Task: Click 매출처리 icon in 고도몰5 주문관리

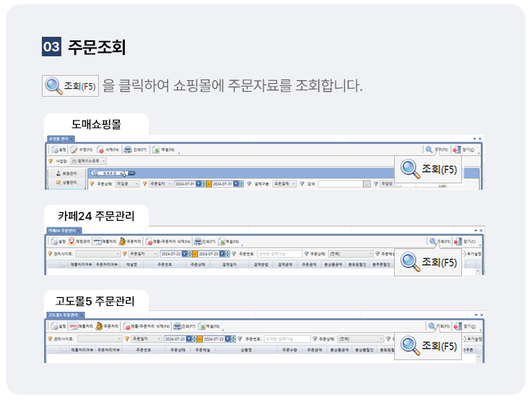Action: (74, 326)
